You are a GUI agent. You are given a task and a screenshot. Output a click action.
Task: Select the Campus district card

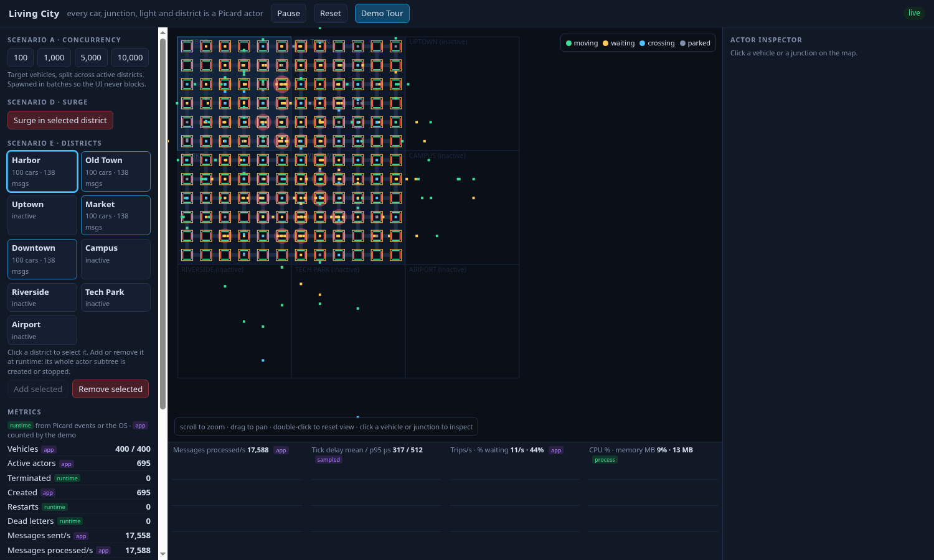pos(116,259)
